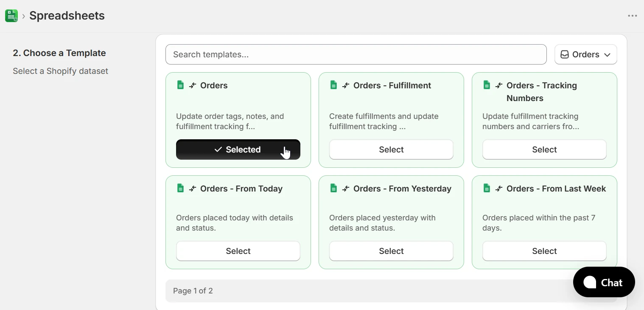Click the inbox icon in Orders filter
This screenshot has height=310, width=644.
point(565,54)
